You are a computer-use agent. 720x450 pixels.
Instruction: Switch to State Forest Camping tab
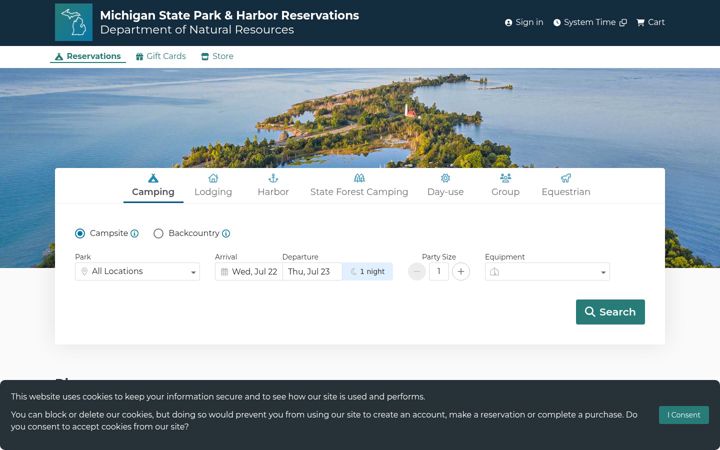359,186
